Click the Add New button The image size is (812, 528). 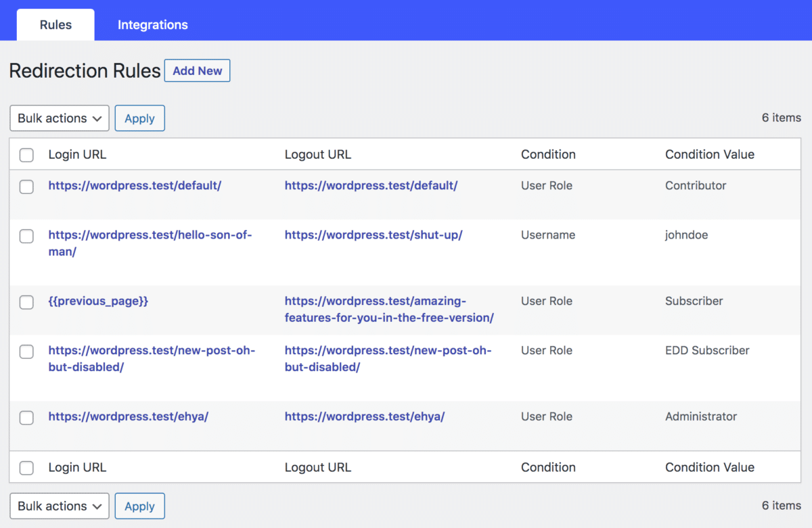[197, 70]
